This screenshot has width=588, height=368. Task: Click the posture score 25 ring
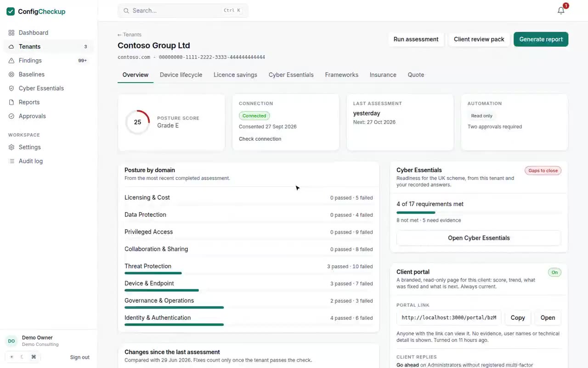137,122
